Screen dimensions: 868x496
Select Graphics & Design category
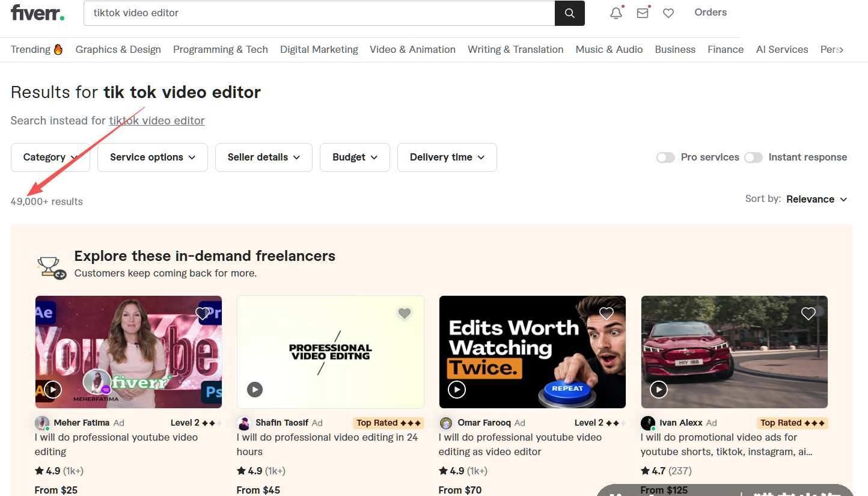[118, 49]
